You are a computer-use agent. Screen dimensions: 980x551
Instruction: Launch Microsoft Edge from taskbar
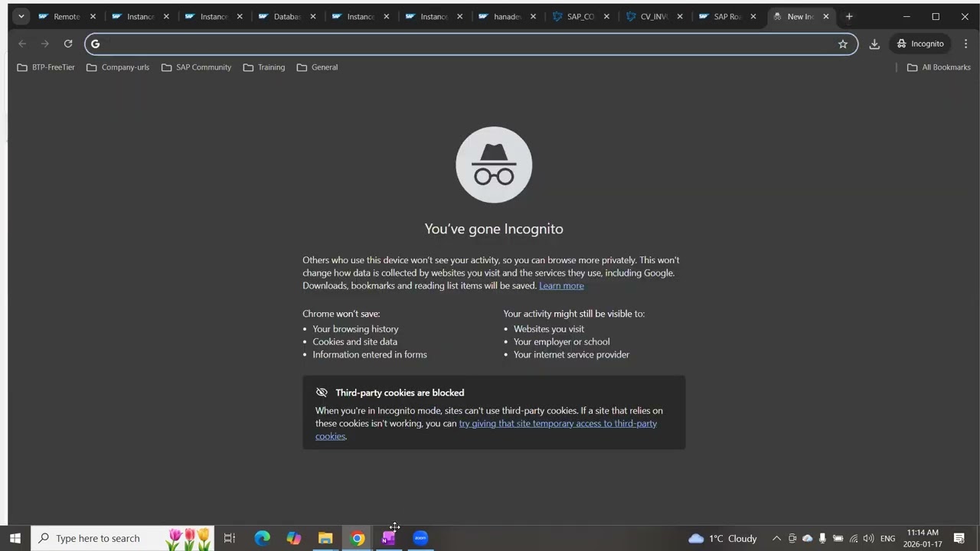262,538
